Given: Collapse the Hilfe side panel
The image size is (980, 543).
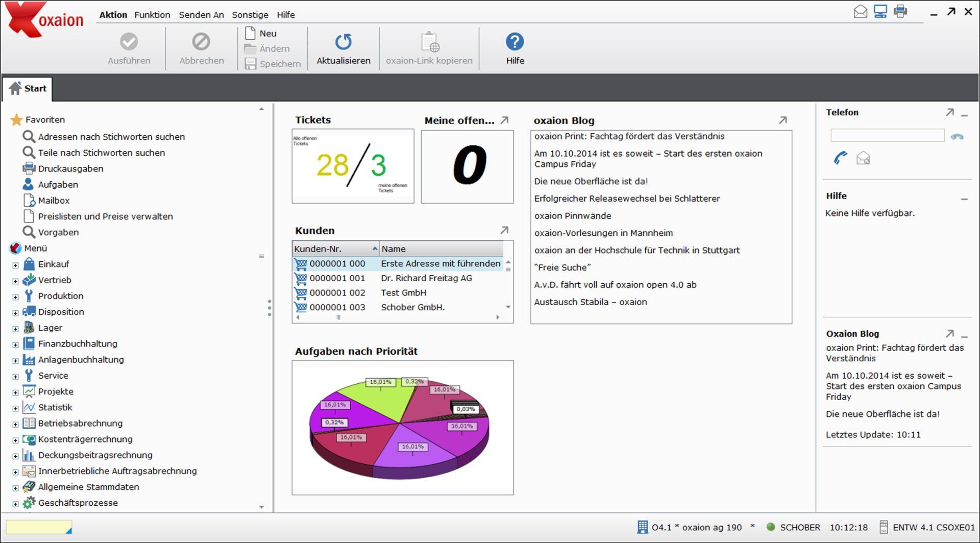Looking at the screenshot, I should tap(964, 200).
